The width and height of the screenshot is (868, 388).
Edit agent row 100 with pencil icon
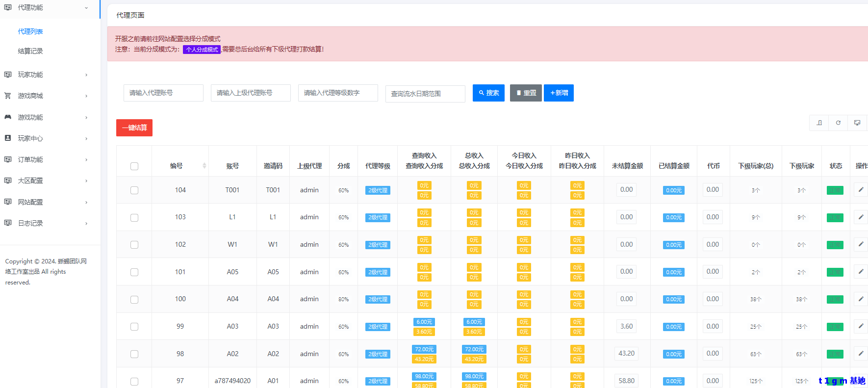tap(861, 299)
